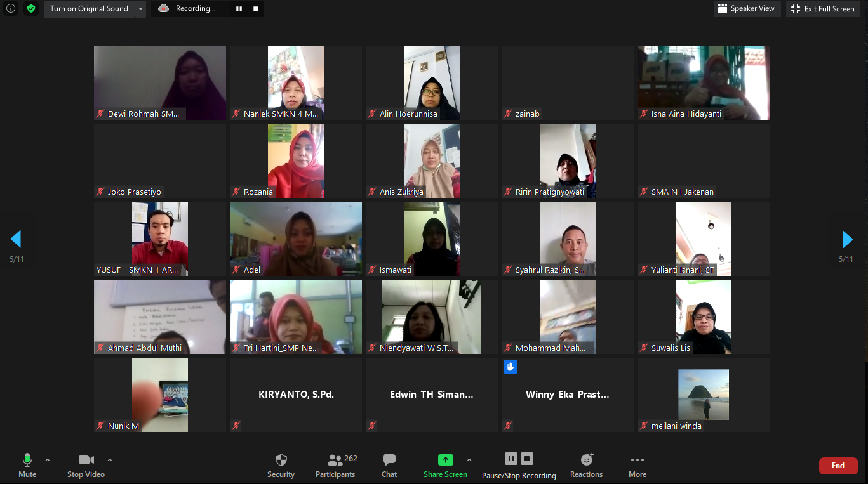
Task: Expand Share Screen options arrow
Action: (x=469, y=460)
